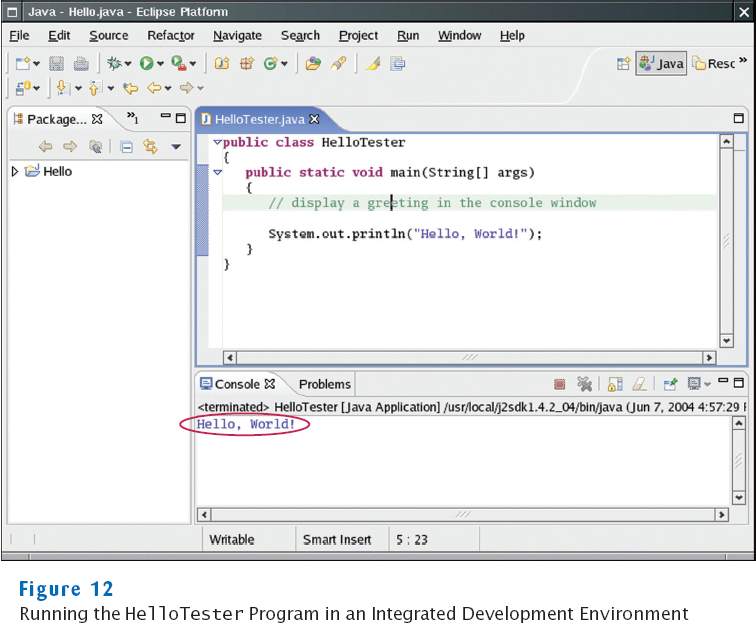
Task: Click Collapse All in Package Explorer
Action: click(x=127, y=146)
